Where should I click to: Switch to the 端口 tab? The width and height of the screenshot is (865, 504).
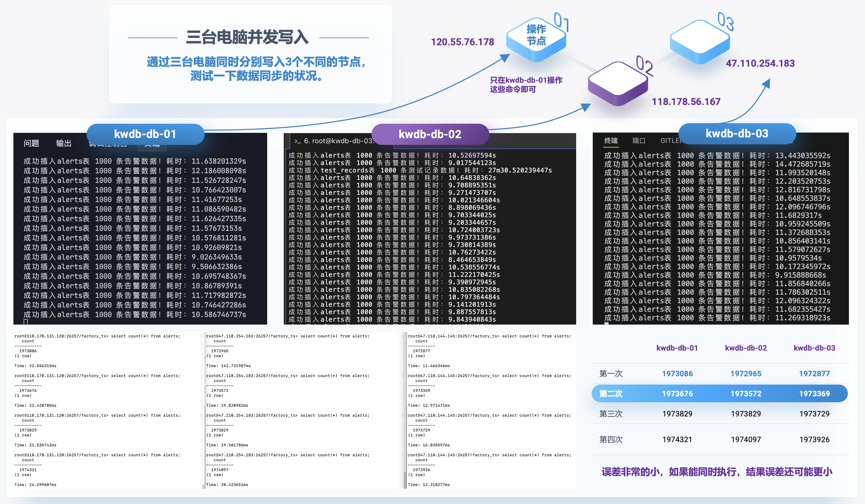pyautogui.click(x=639, y=141)
